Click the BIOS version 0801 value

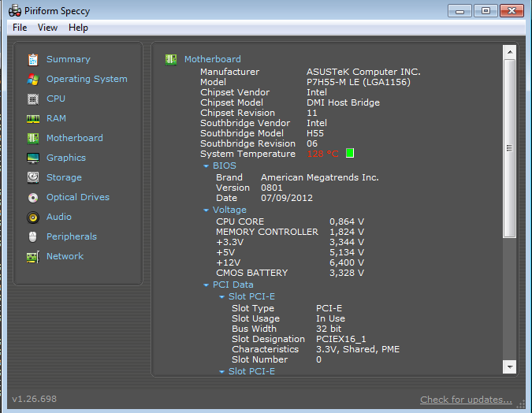pyautogui.click(x=271, y=188)
